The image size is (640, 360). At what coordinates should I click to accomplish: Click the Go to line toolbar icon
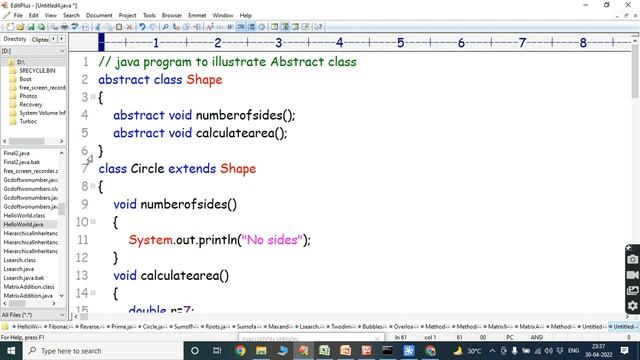(x=197, y=27)
